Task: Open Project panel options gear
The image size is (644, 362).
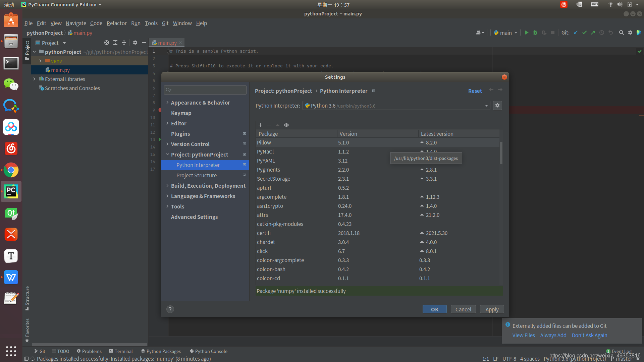Action: click(135, 43)
